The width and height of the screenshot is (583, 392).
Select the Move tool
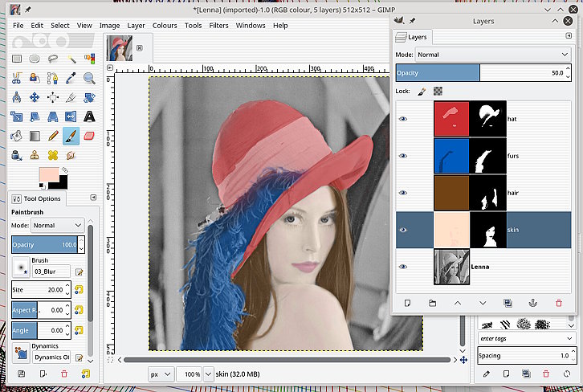tap(35, 97)
